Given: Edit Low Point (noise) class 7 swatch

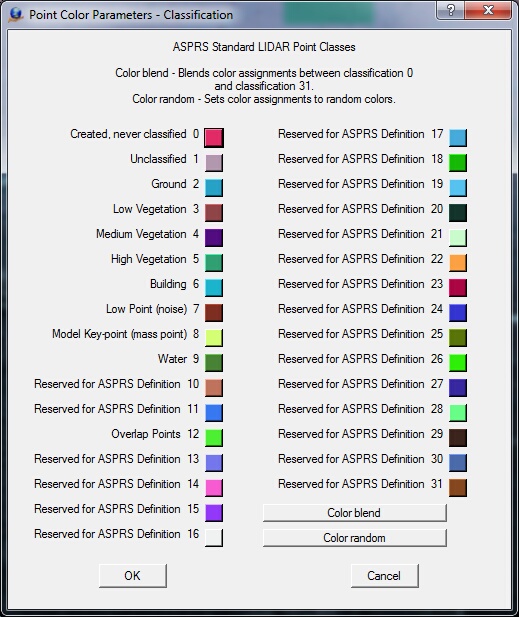Looking at the screenshot, I should 214,313.
